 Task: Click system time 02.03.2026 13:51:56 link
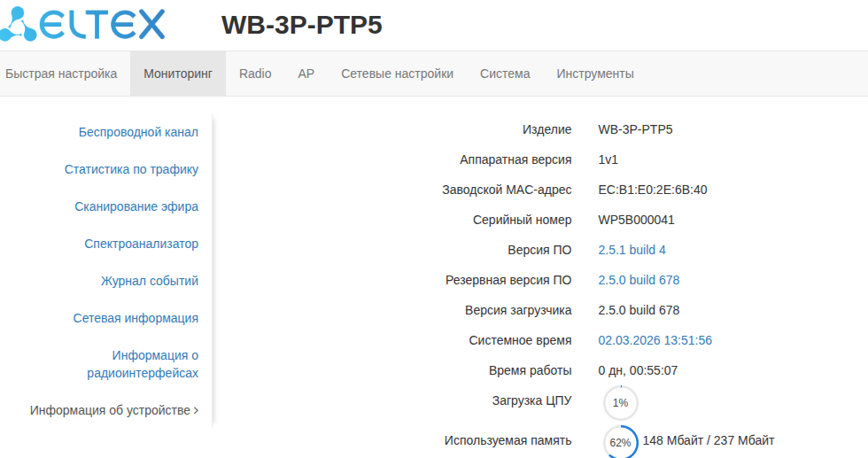coord(655,340)
